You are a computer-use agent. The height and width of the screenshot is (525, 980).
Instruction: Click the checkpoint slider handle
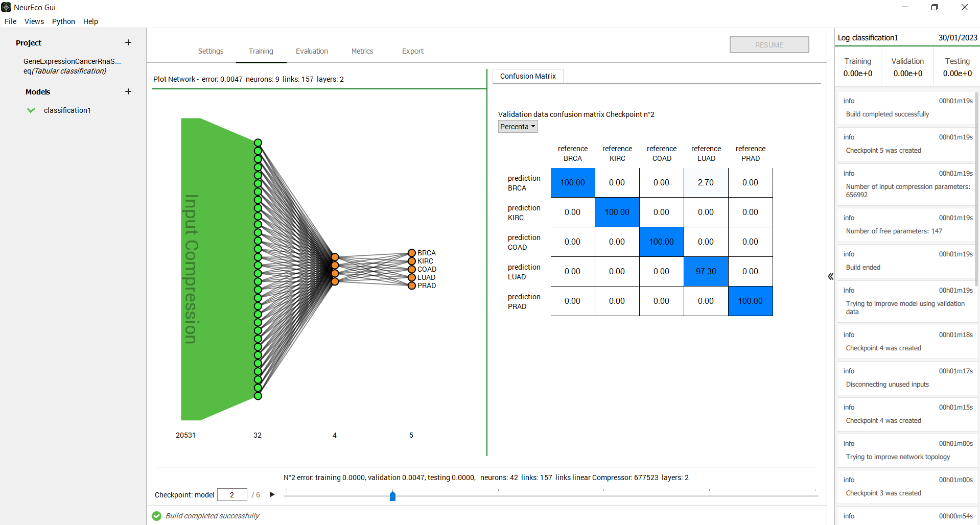click(x=392, y=496)
